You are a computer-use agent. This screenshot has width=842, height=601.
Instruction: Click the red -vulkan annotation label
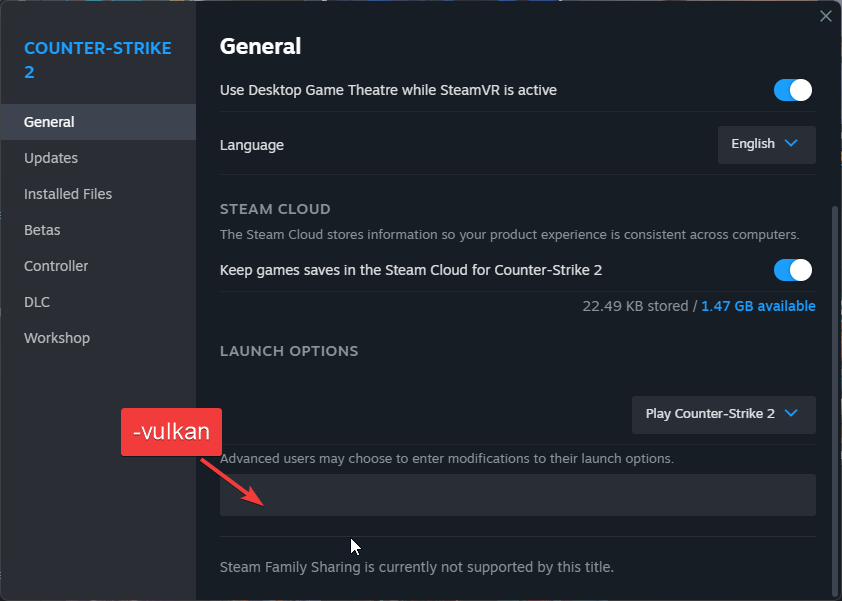pyautogui.click(x=171, y=432)
